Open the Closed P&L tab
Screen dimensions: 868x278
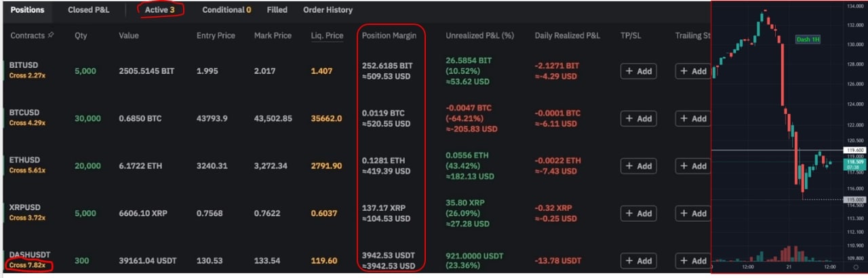88,10
